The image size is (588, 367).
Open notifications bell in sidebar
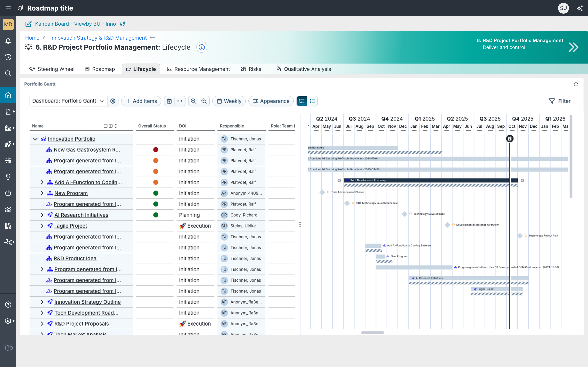pos(8,41)
